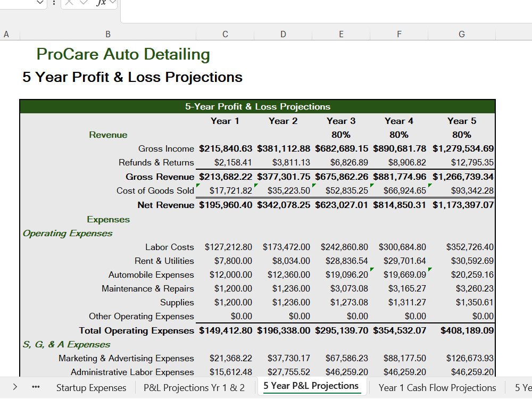Select column A header
The image size is (532, 399).
(x=6, y=34)
